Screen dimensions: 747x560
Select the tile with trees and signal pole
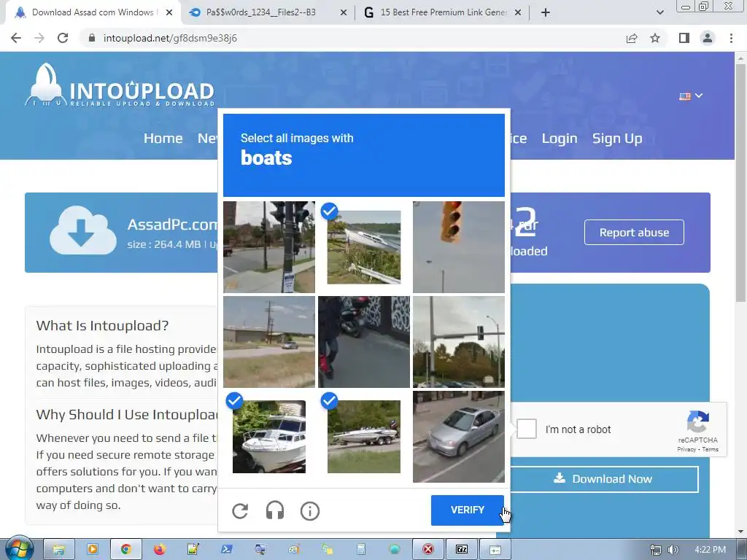pos(459,342)
